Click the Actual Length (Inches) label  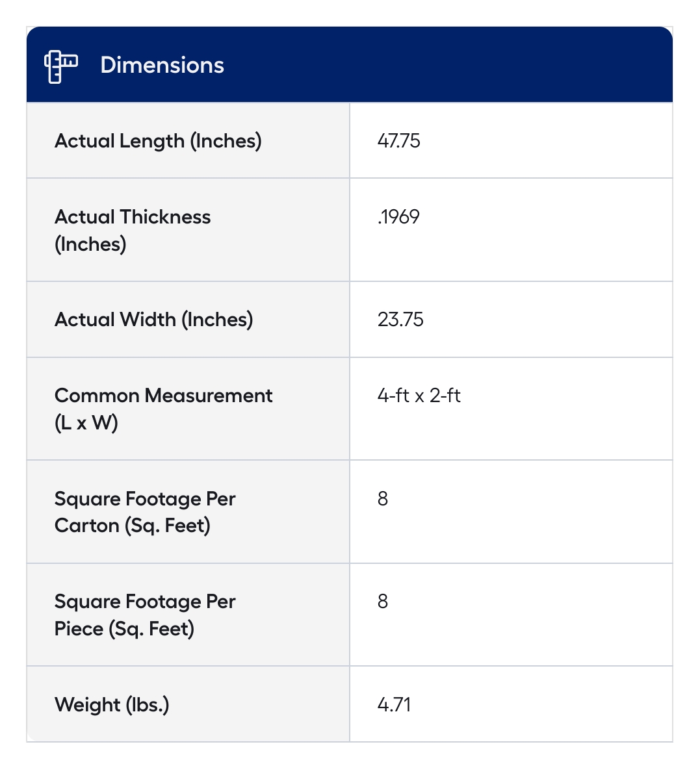(x=158, y=141)
